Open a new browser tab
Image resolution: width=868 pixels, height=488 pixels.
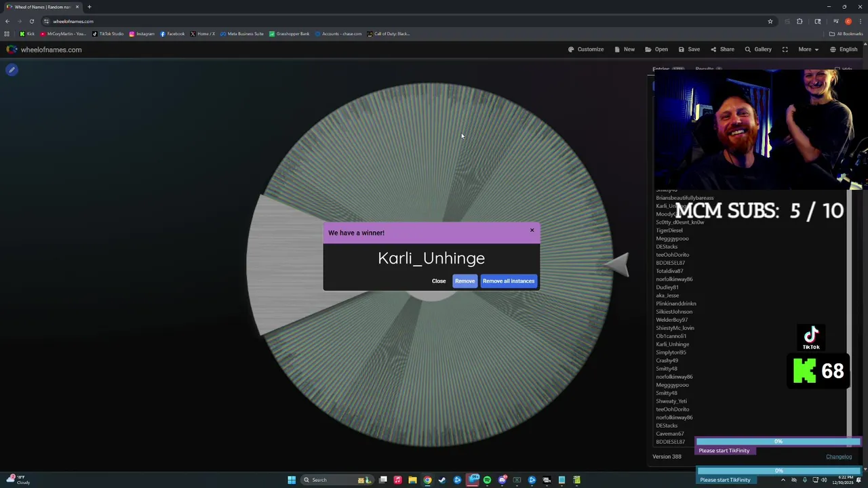click(x=89, y=7)
